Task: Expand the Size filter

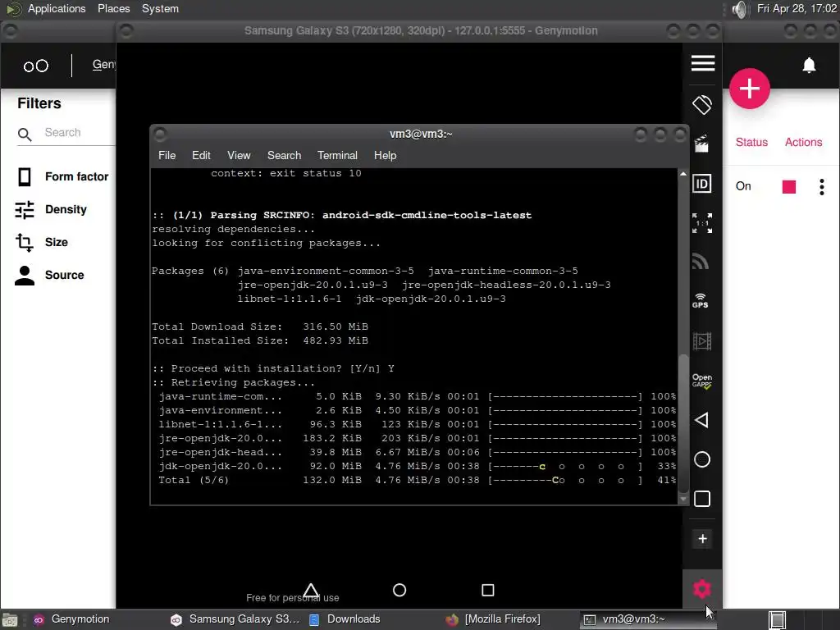Action: tap(42, 242)
